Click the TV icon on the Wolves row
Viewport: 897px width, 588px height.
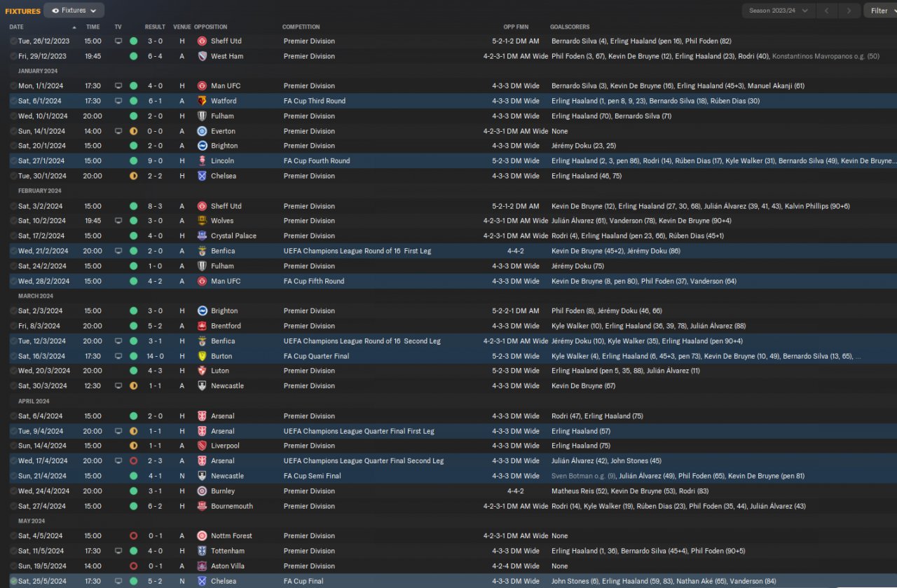click(x=118, y=221)
